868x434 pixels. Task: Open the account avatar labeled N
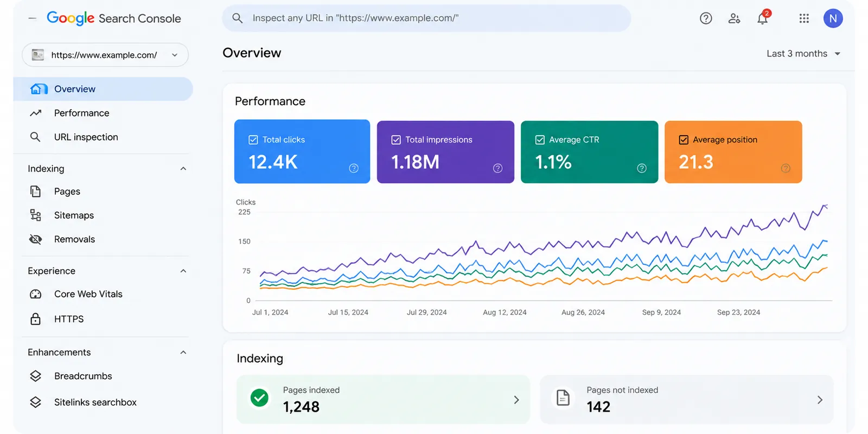(x=833, y=18)
